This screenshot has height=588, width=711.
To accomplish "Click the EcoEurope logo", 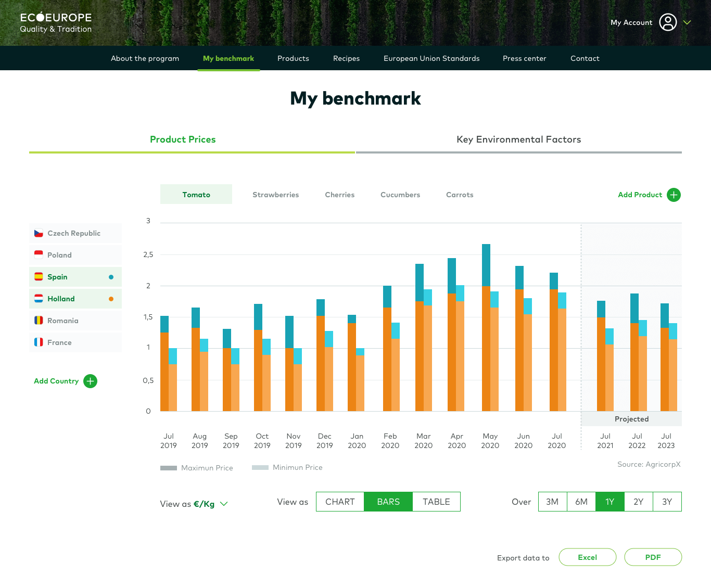I will point(55,22).
